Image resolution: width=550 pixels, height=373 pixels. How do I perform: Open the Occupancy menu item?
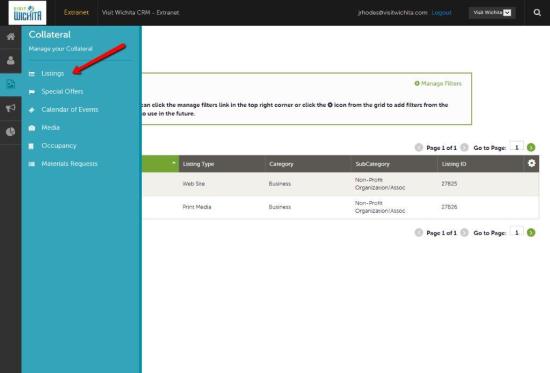[x=59, y=146]
